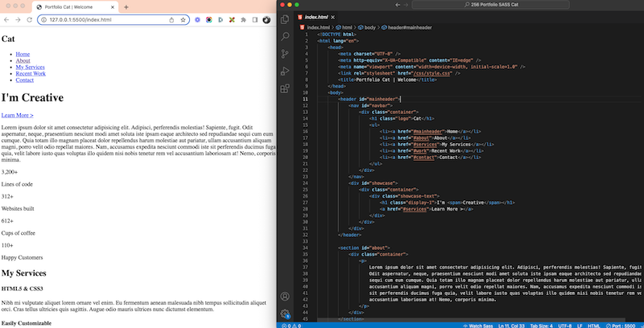Click the Recent Work link on webpage
This screenshot has height=328, width=644.
(x=31, y=74)
